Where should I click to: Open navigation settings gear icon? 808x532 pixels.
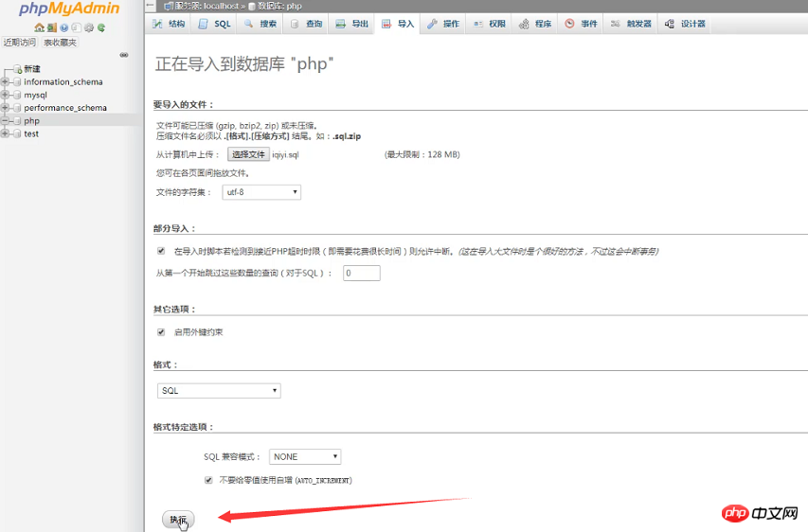(x=89, y=27)
